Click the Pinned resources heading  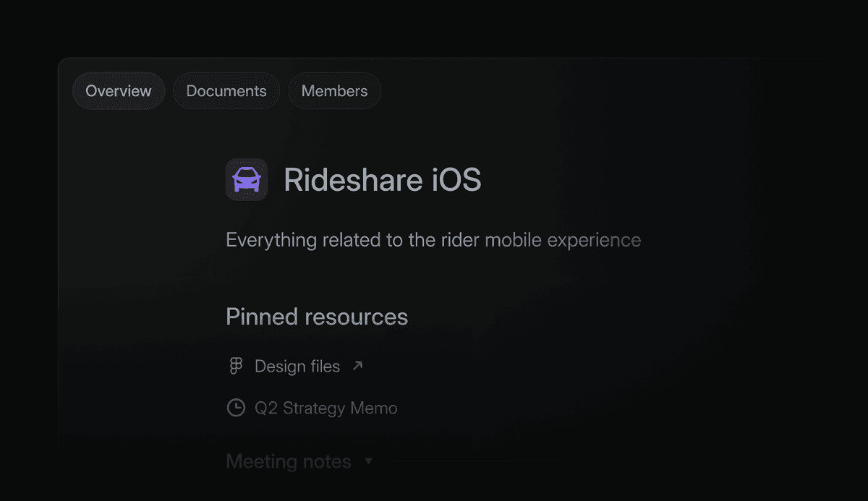pos(317,317)
